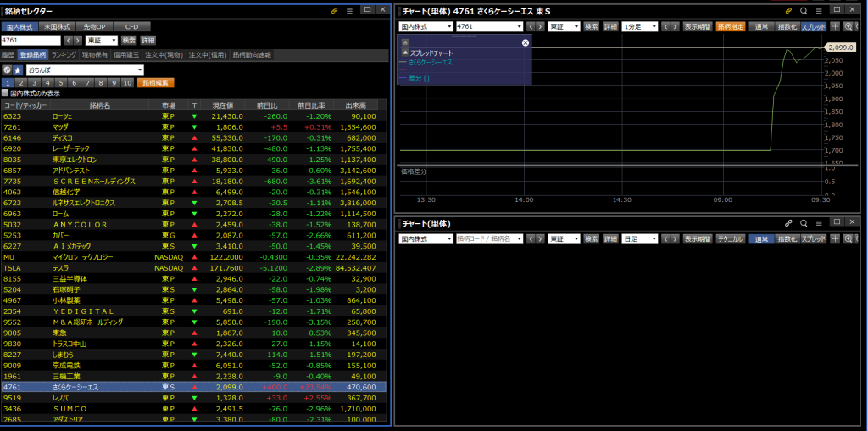Click previous timeframe arrow after 日足 dropdown
Screen dimensions: 868x431
pos(666,238)
